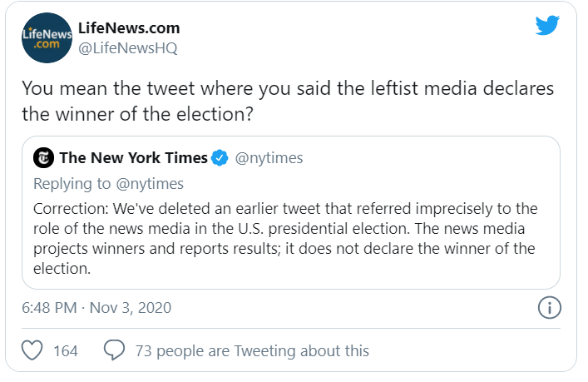
Task: Click the reply speech bubble icon
Action: click(114, 350)
